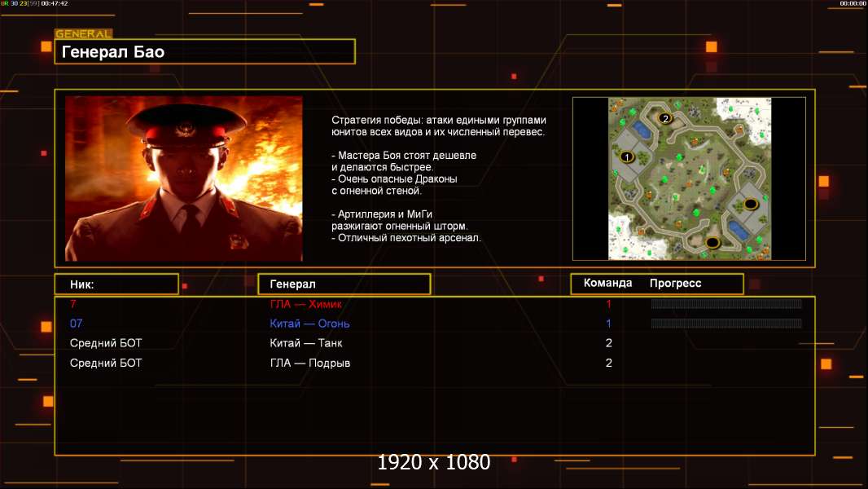Click the 'Артиллерия и МиГи' line
The height and width of the screenshot is (489, 868).
point(382,214)
